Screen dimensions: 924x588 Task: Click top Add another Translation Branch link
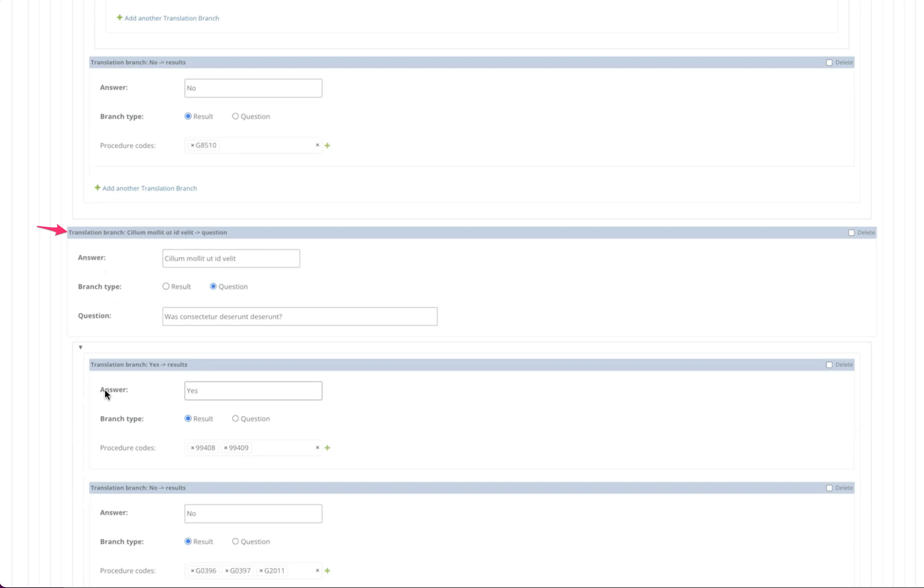pyautogui.click(x=171, y=18)
